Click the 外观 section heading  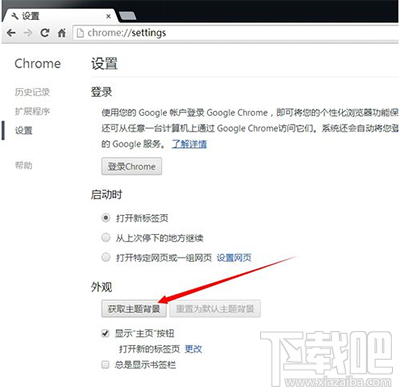101,287
